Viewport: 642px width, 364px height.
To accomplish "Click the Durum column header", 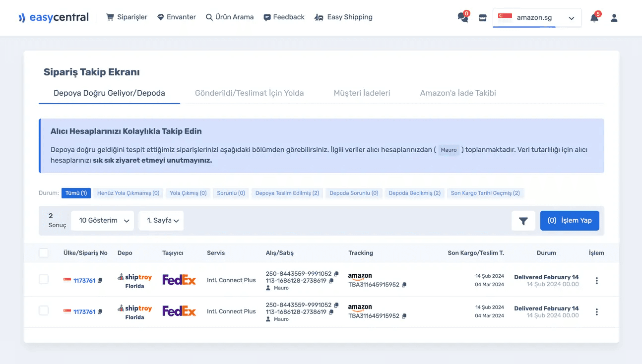I will (546, 253).
